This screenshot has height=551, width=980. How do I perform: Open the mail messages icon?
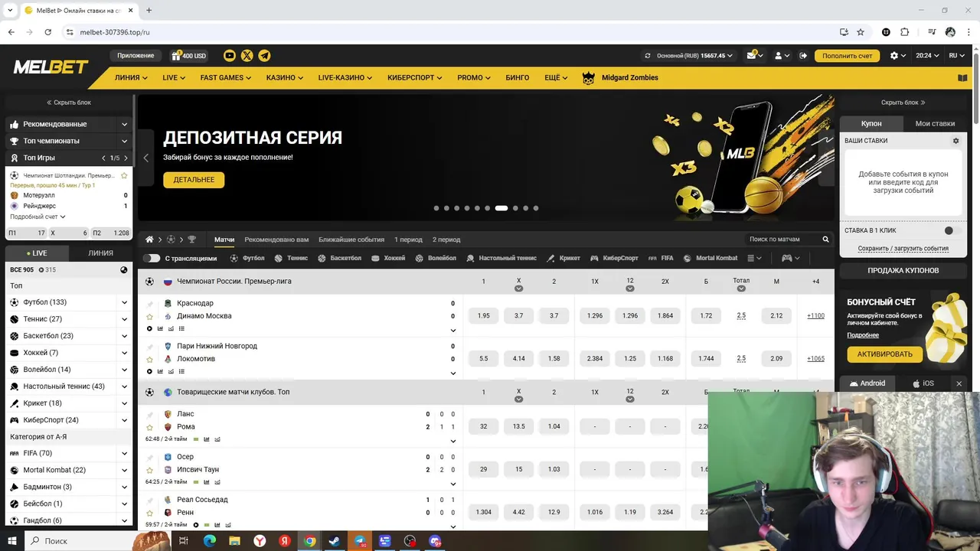[753, 55]
